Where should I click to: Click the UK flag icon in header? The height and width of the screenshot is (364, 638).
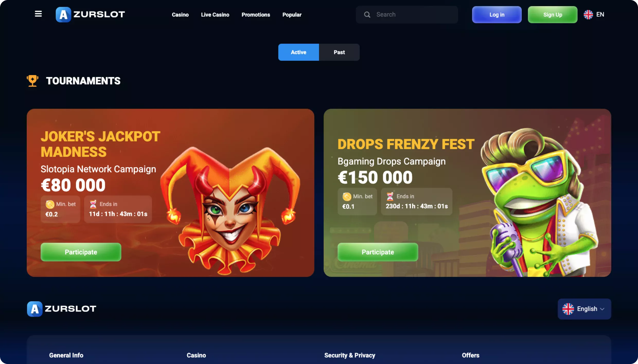(588, 15)
